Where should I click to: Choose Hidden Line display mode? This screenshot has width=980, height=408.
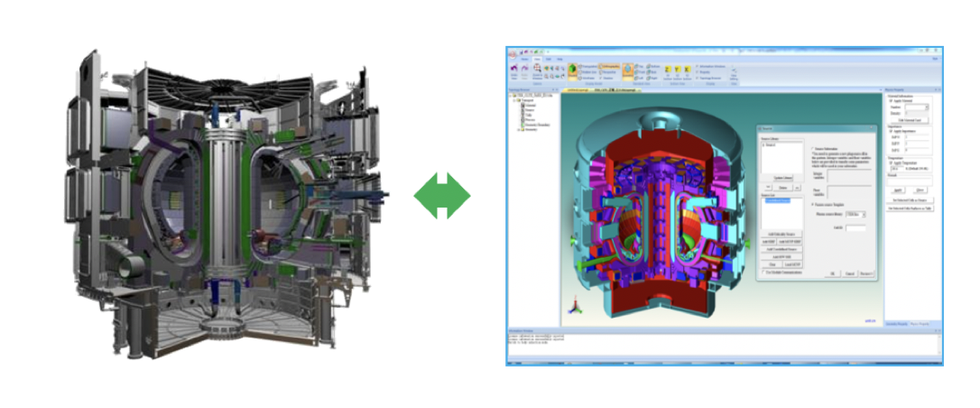tap(588, 72)
